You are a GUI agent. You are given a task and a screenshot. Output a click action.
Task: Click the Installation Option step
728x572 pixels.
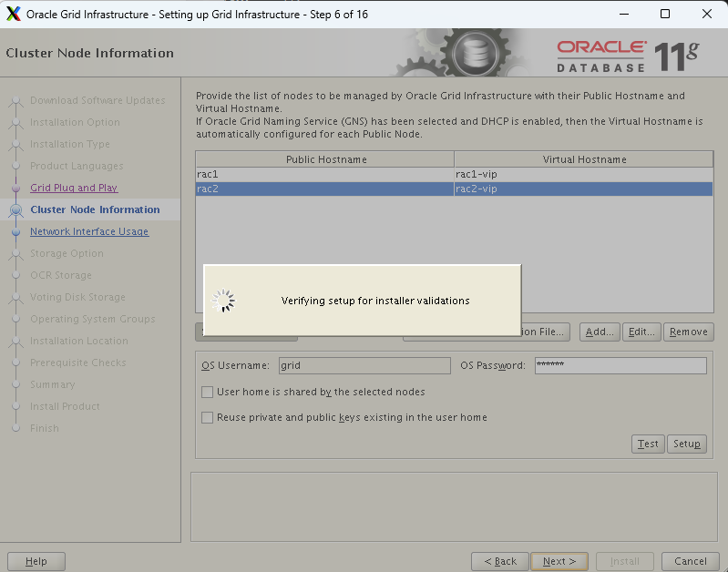(75, 122)
